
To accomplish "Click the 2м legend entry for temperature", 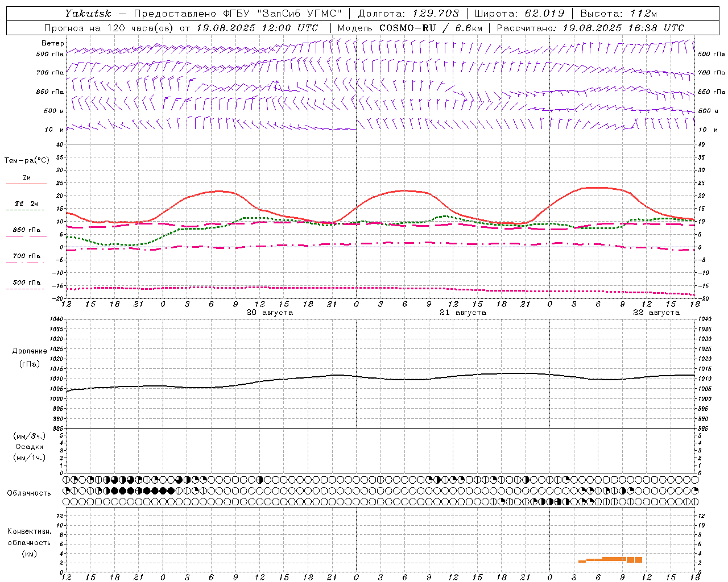I will point(27,178).
